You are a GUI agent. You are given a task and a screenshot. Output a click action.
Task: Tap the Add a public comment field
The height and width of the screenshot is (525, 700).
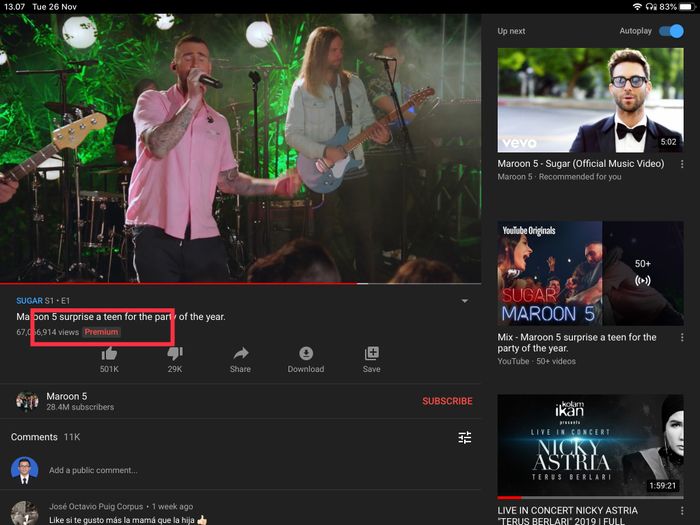click(x=93, y=470)
